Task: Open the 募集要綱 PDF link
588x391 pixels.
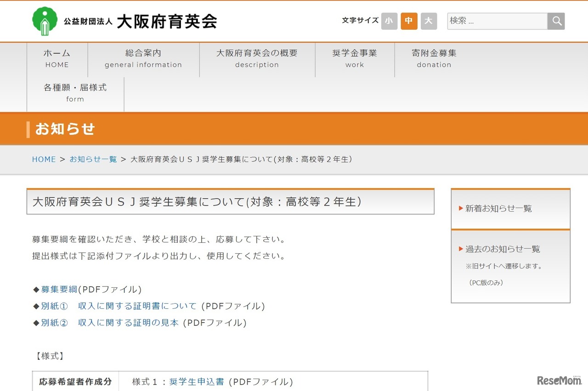Action: click(x=59, y=290)
